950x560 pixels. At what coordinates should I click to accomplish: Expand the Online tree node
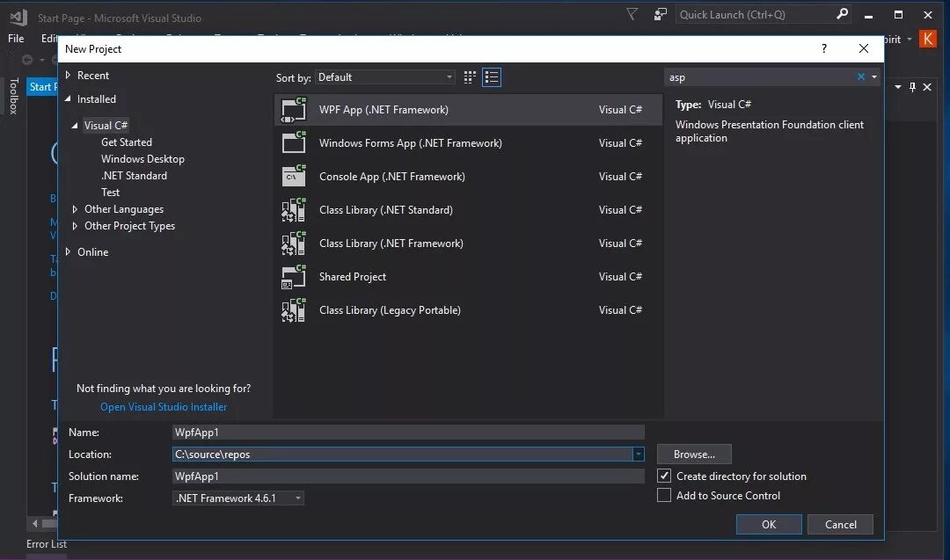point(68,251)
